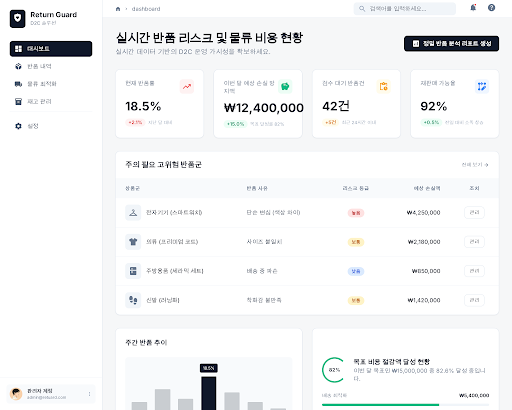512x410 pixels.
Task: Click the yellow risk badge in the 의류 row
Action: (x=356, y=242)
